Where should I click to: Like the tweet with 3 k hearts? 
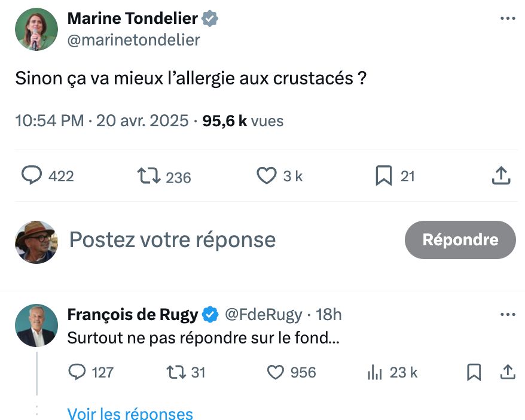[x=266, y=176]
